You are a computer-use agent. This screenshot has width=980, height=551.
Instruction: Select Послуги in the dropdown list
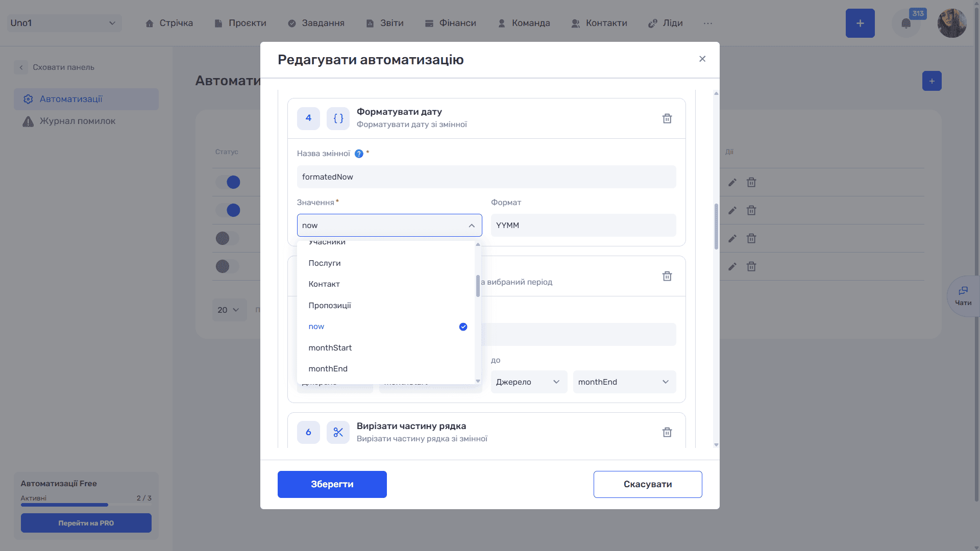click(386, 263)
